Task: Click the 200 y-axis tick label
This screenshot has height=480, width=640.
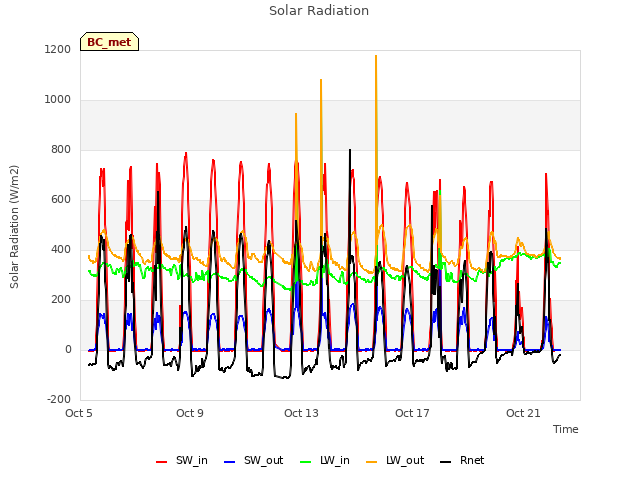Action: [x=61, y=300]
